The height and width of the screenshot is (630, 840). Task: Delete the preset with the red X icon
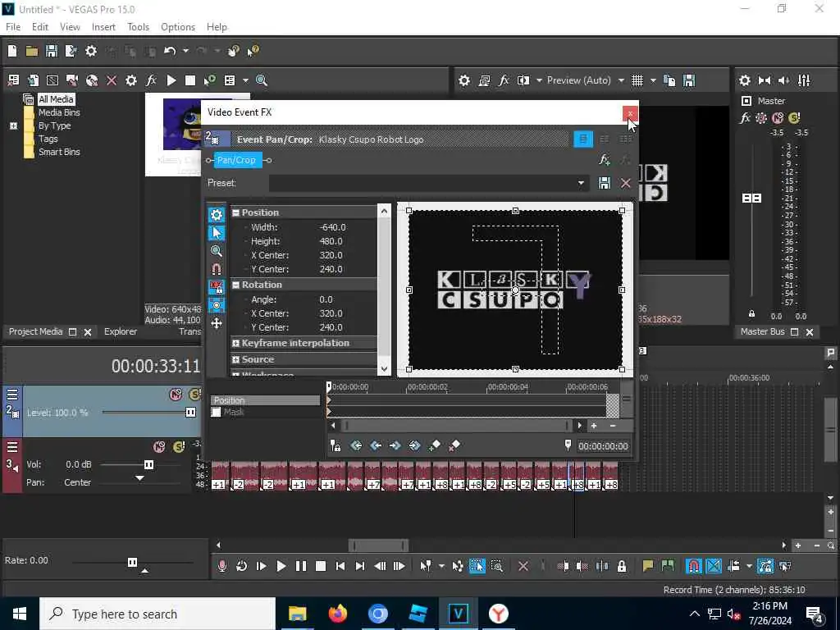click(x=625, y=183)
